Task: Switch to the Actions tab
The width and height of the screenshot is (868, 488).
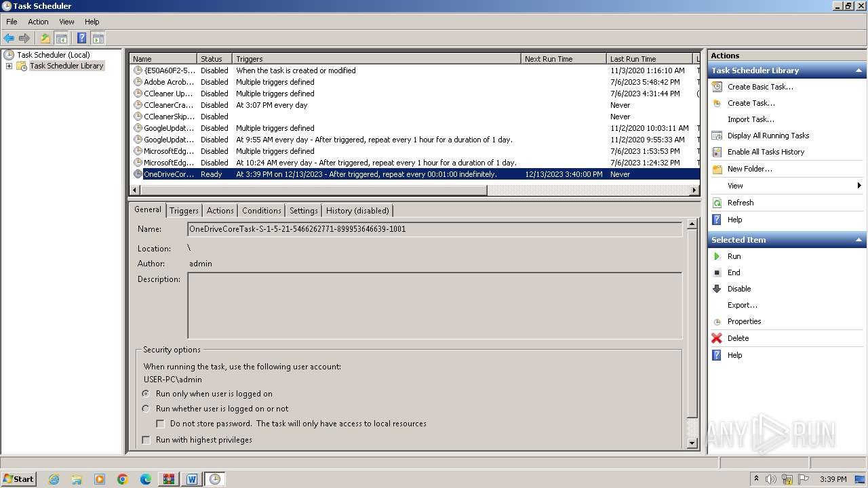Action: 220,211
